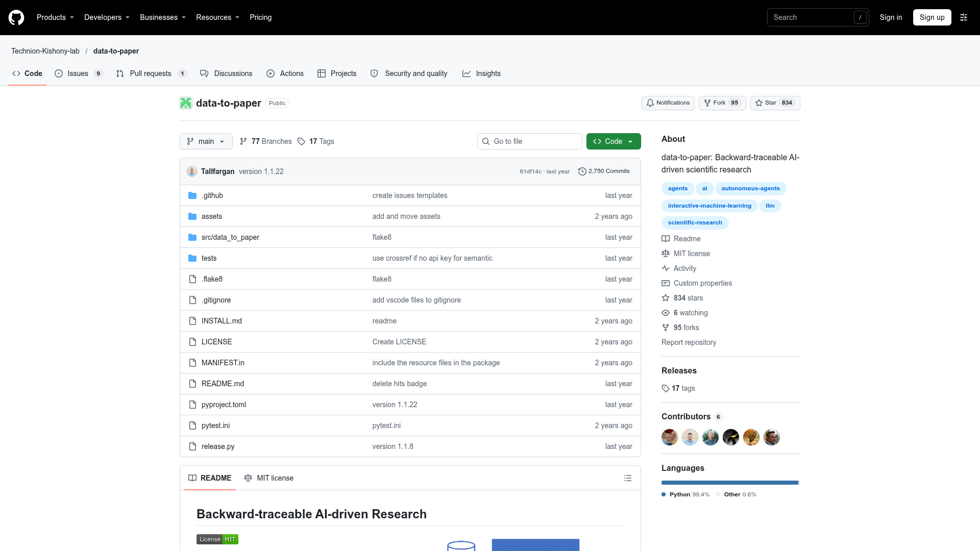Image resolution: width=980 pixels, height=551 pixels.
Task: View the 77 Branches link
Action: click(x=266, y=141)
